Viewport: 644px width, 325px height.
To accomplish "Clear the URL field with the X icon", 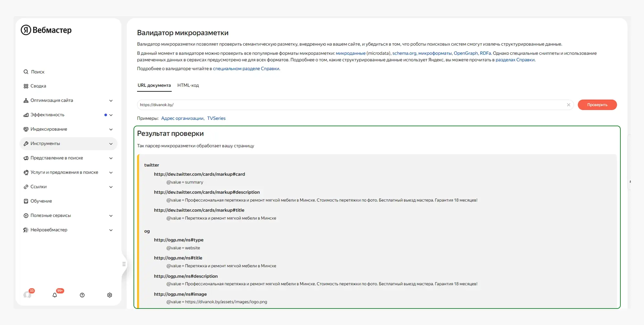I will 568,105.
